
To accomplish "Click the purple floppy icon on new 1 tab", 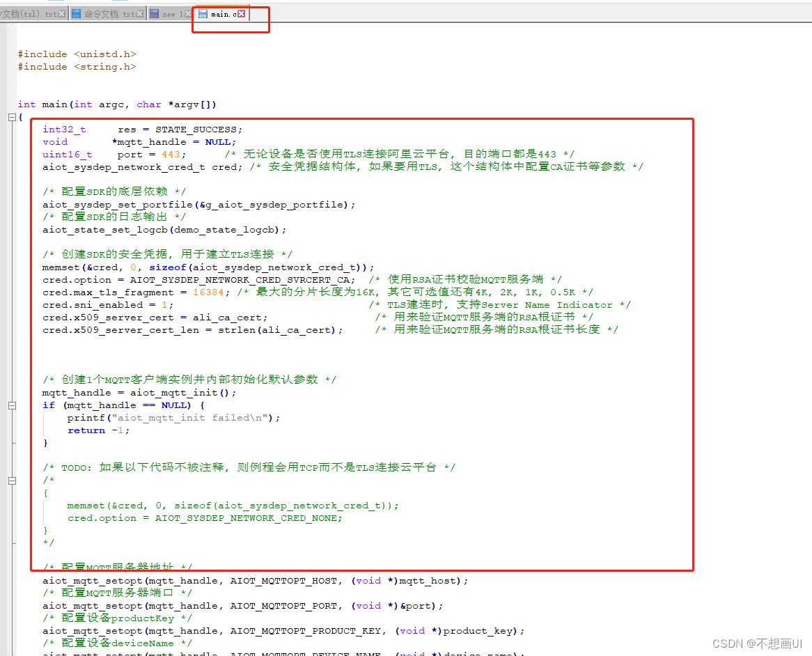I will (155, 13).
